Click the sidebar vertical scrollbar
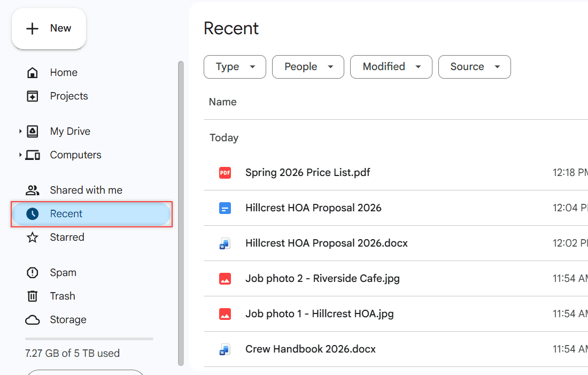The height and width of the screenshot is (375, 588). tap(181, 213)
